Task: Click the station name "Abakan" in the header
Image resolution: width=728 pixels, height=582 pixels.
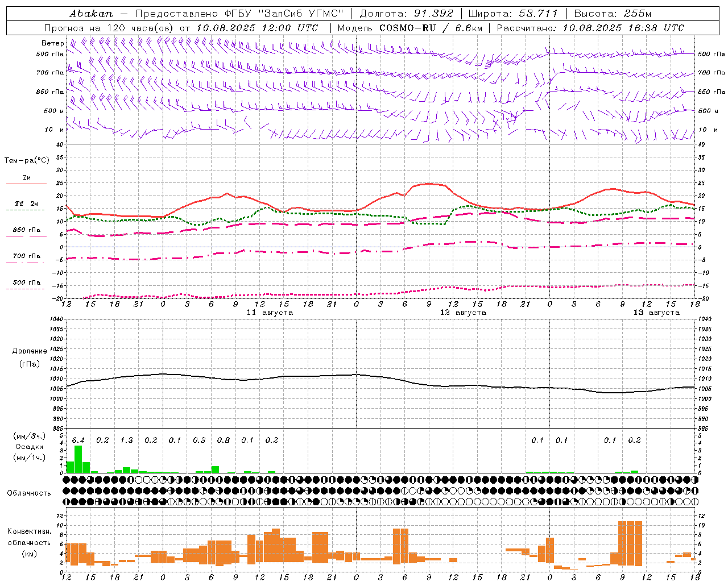Action: point(91,14)
